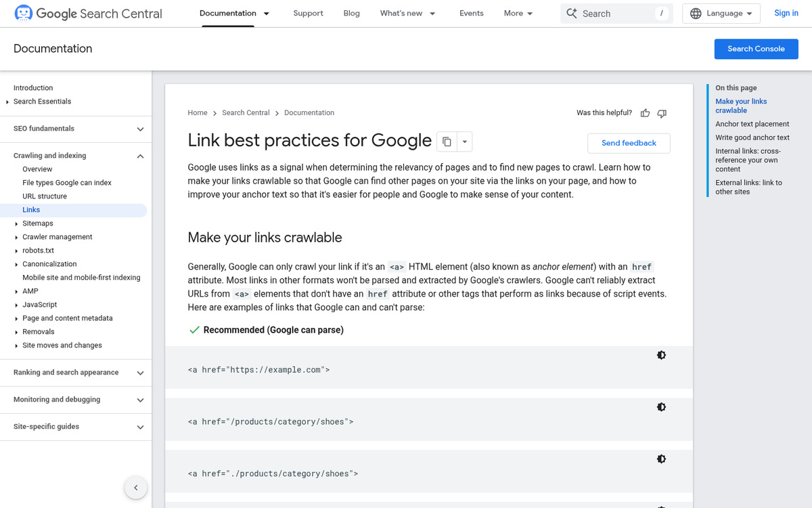Open the dropdown arrow beside copy icon
Screen dimensions: 812x508
point(464,142)
